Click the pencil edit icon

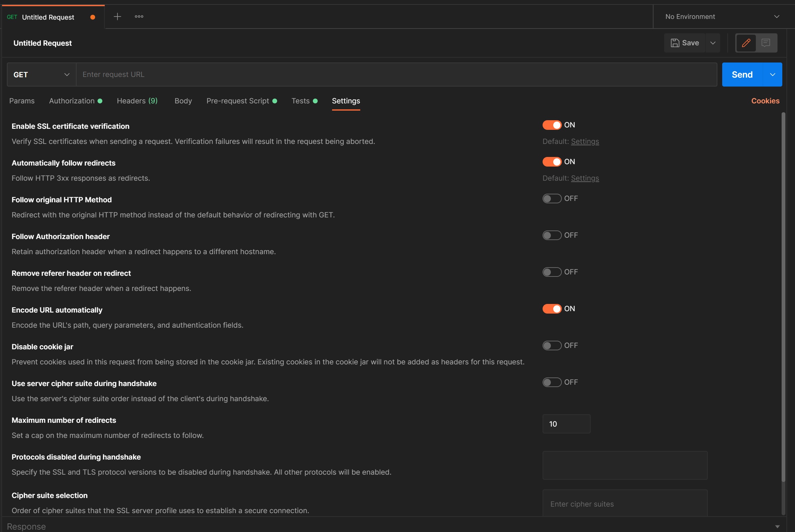pos(746,43)
